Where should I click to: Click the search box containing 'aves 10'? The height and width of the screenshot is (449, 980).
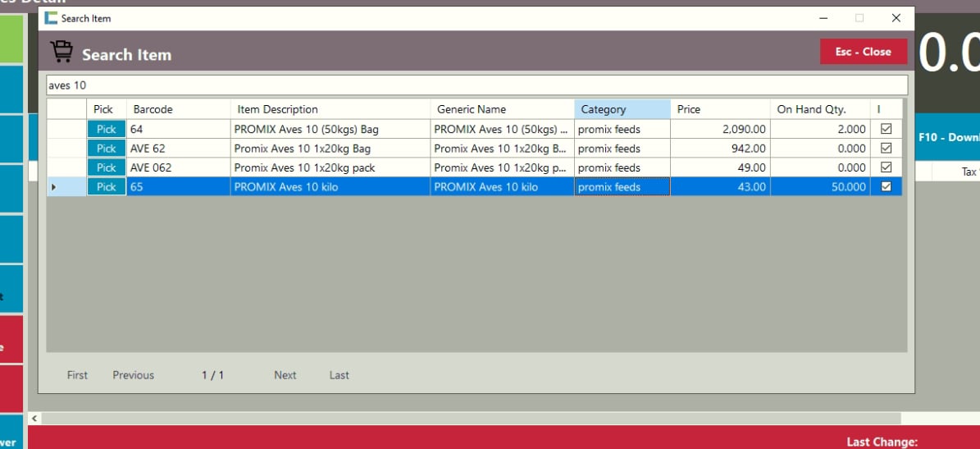pos(476,85)
